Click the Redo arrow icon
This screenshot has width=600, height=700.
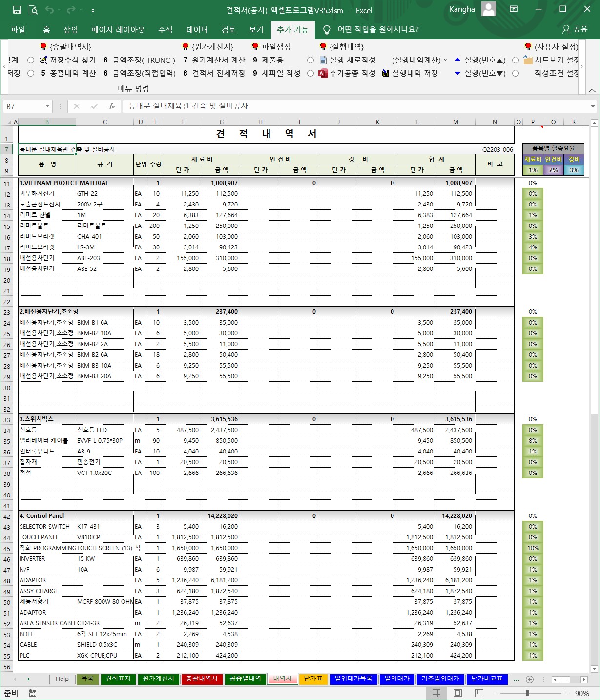(x=71, y=10)
